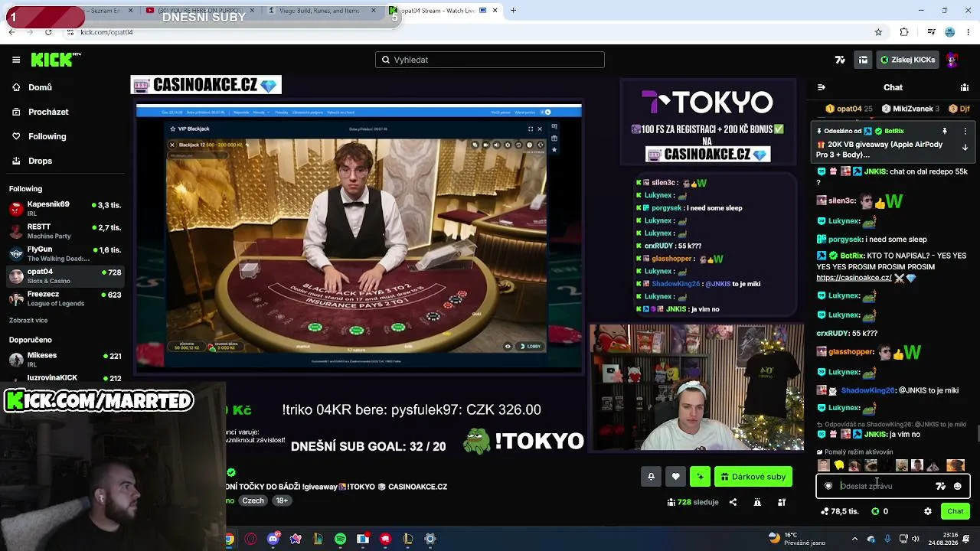Share the stream with share icon

click(733, 502)
